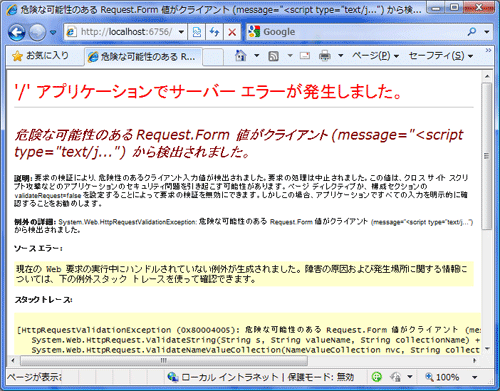Viewport: 500px width, 391px height.
Task: Click the vertical scrollbar down arrow
Action: coord(487,349)
